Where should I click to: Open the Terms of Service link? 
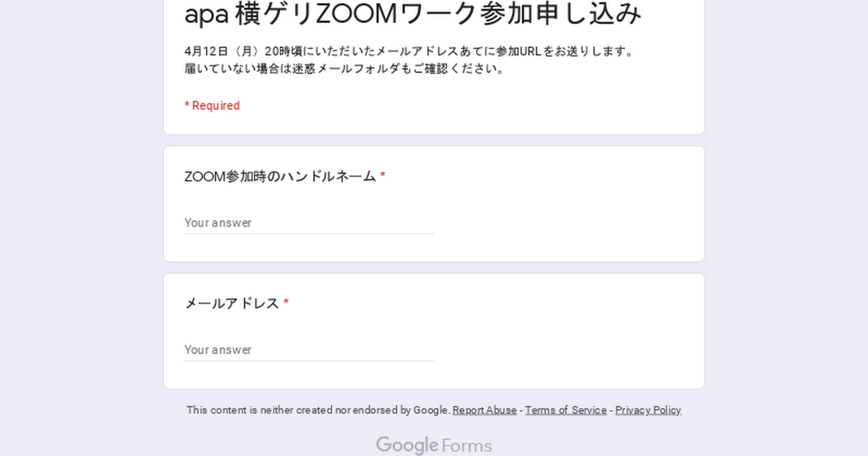click(x=566, y=410)
